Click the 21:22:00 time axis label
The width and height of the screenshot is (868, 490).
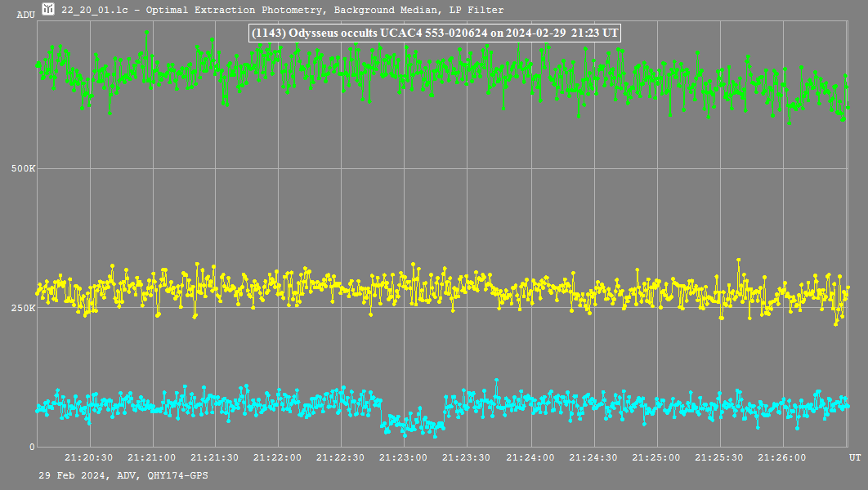[278, 458]
